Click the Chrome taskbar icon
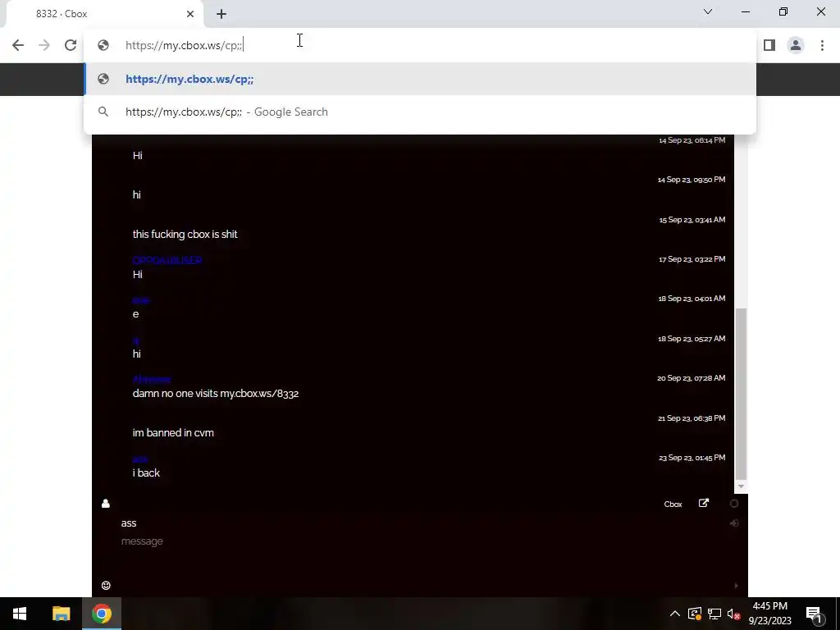Image resolution: width=840 pixels, height=630 pixels. point(101,614)
